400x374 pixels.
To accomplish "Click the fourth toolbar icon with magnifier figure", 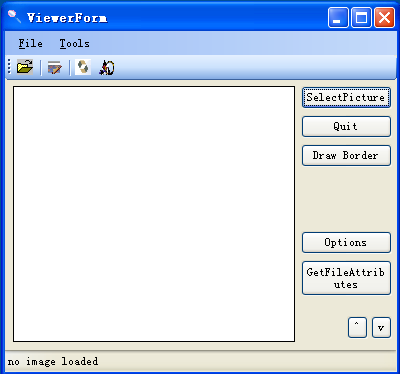I will (x=107, y=67).
